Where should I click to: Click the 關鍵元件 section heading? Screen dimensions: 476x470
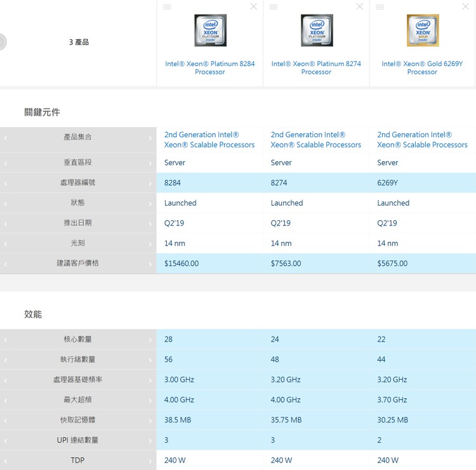pyautogui.click(x=42, y=112)
